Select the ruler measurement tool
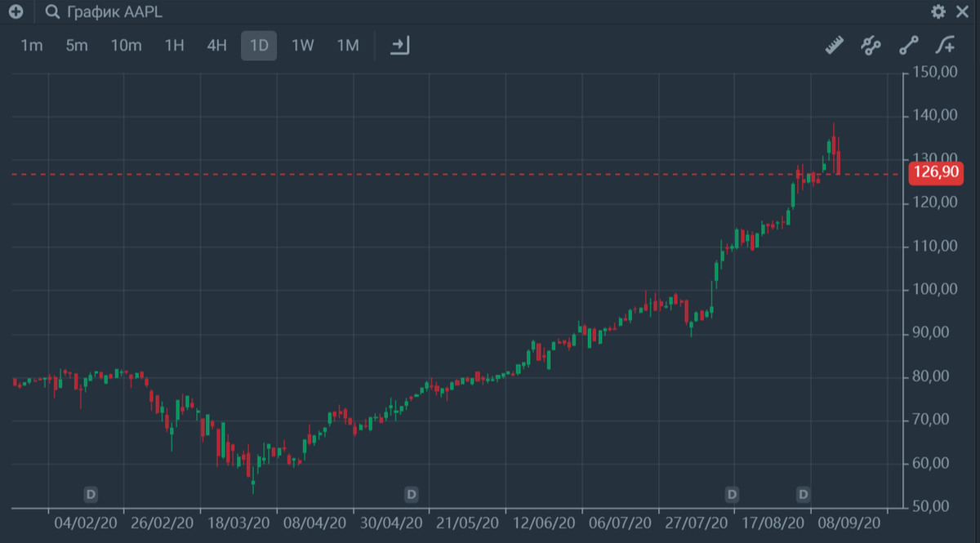Screen dimensions: 980x543 pyautogui.click(x=834, y=46)
